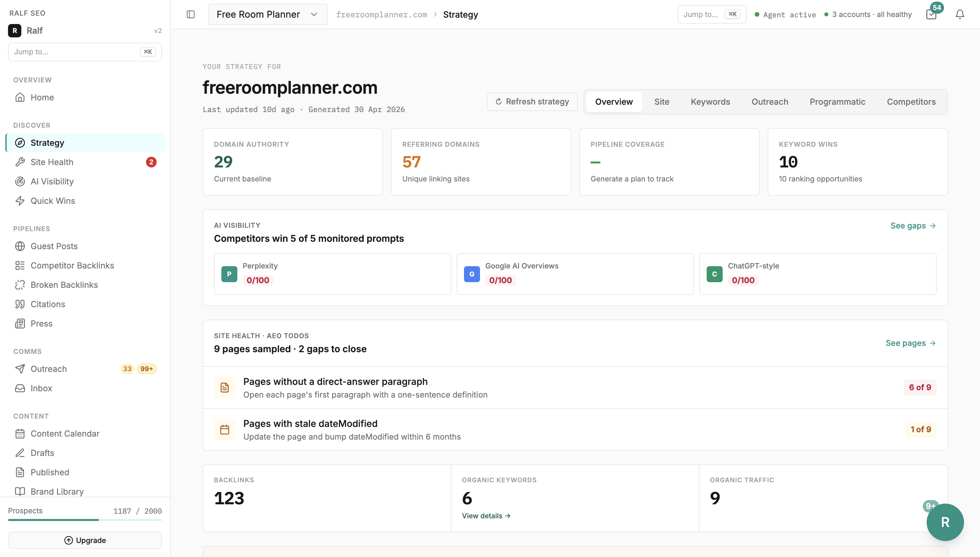Viewport: 980px width, 557px height.
Task: Click the Ralf logo icon in the sidebar
Action: (x=15, y=31)
